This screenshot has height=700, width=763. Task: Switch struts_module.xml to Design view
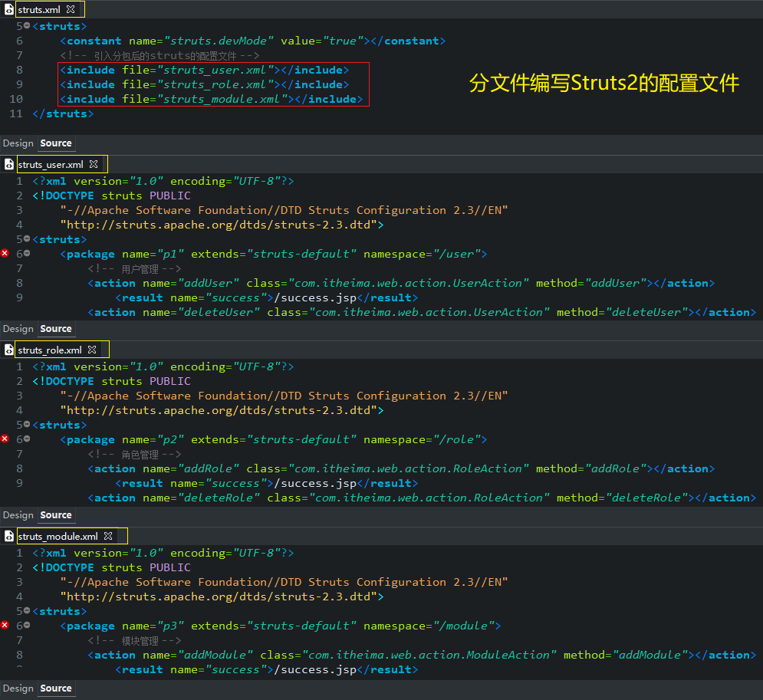(18, 688)
